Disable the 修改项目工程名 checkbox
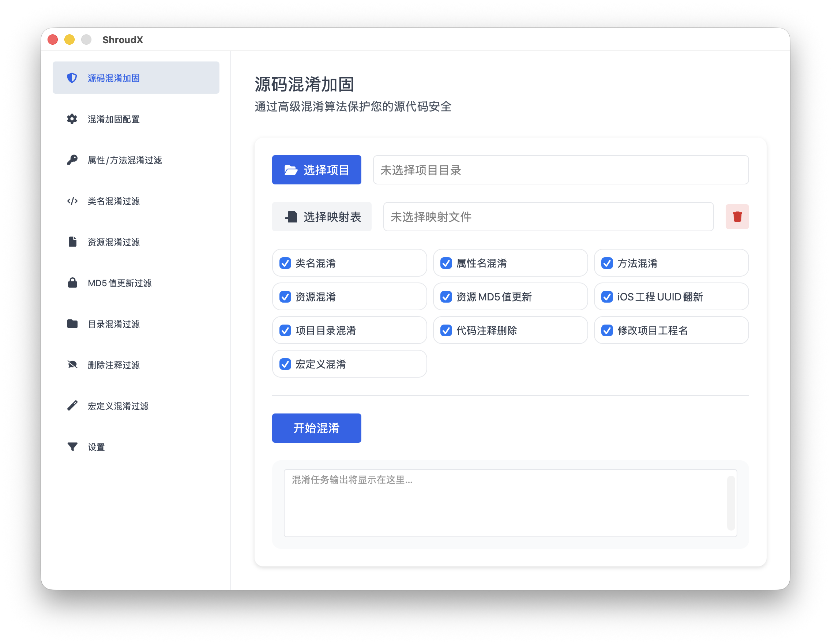 607,330
